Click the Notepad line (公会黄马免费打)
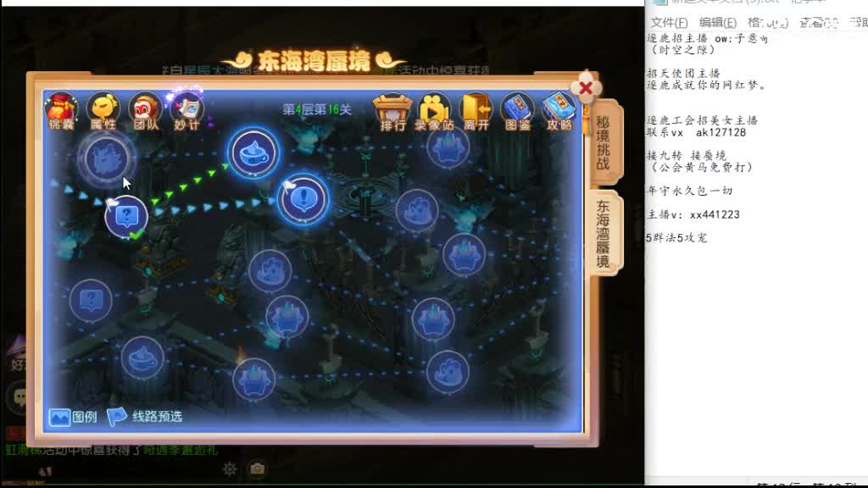 (701, 167)
